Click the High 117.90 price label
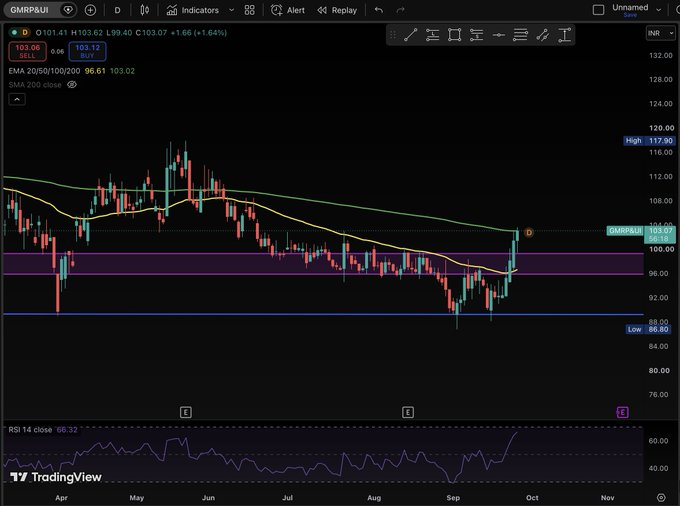Screen dimensions: 680x506 pos(648,140)
